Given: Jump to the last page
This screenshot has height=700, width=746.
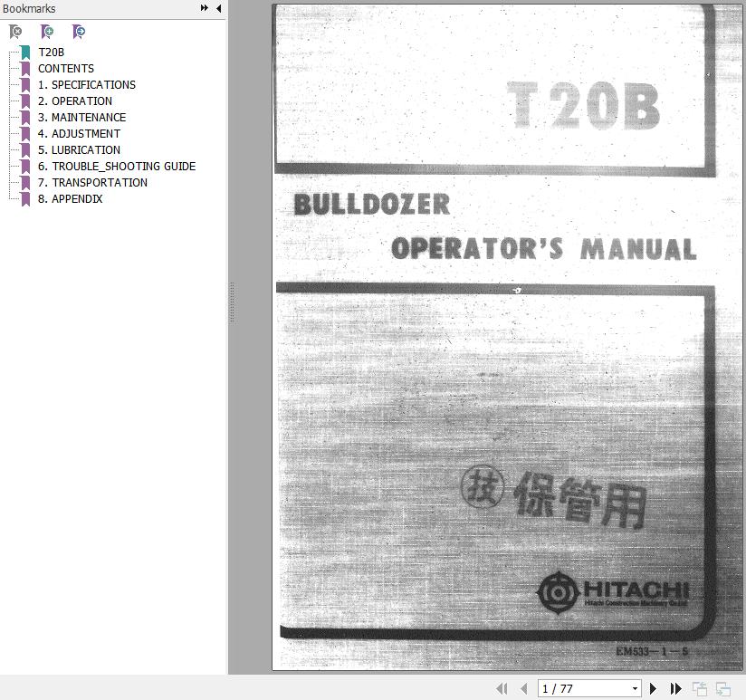Looking at the screenshot, I should (x=675, y=688).
